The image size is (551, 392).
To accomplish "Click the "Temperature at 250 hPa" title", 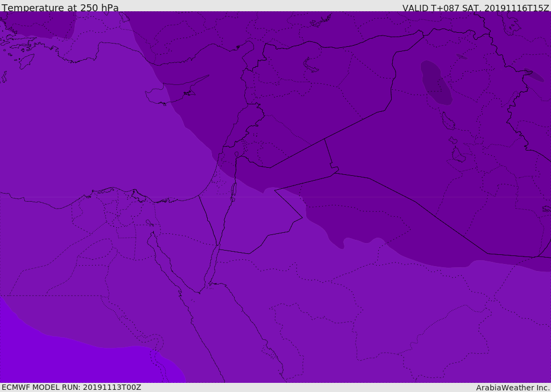I will (x=60, y=8).
